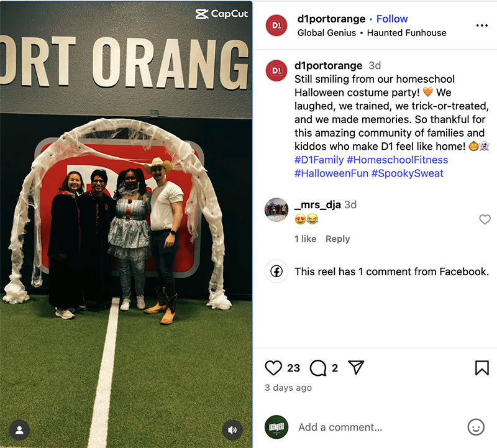Click the Add a comment field

377,427
